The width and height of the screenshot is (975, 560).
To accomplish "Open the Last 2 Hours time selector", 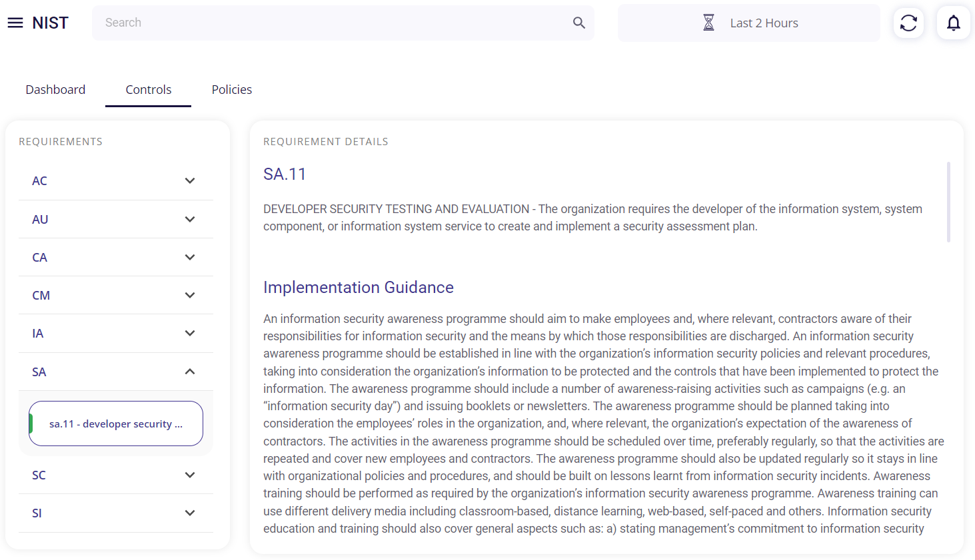I will 748,23.
